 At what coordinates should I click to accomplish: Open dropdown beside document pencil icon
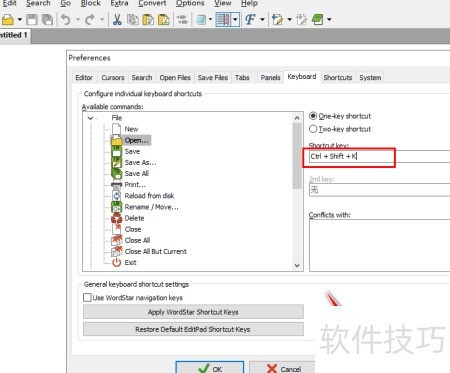point(289,20)
